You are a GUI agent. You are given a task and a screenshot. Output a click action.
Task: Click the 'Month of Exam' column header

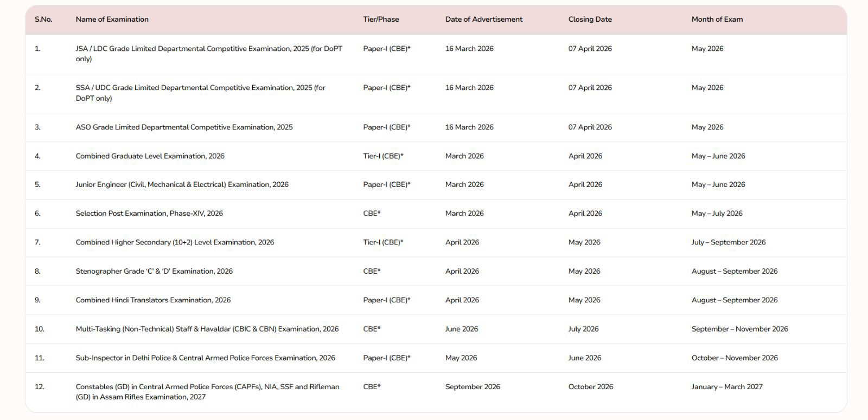point(717,20)
